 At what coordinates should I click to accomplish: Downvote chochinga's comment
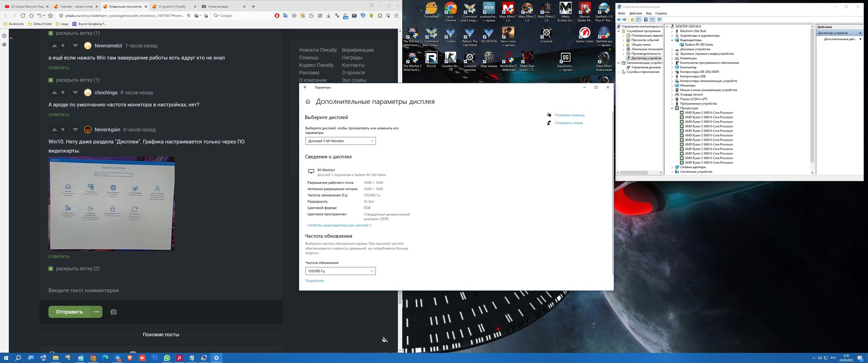tap(75, 93)
